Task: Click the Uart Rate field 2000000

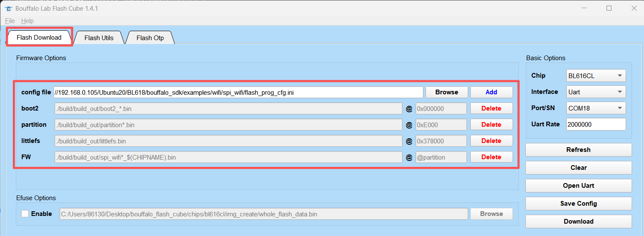Action: 596,124
